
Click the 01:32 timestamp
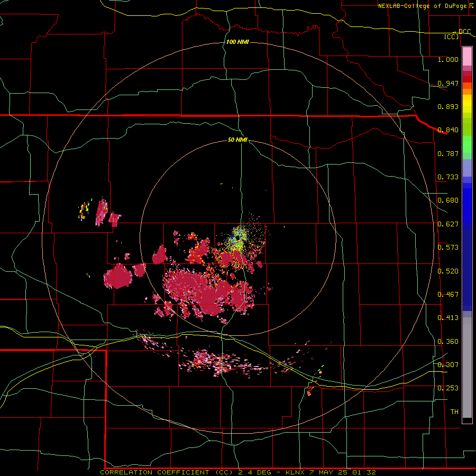pyautogui.click(x=364, y=472)
